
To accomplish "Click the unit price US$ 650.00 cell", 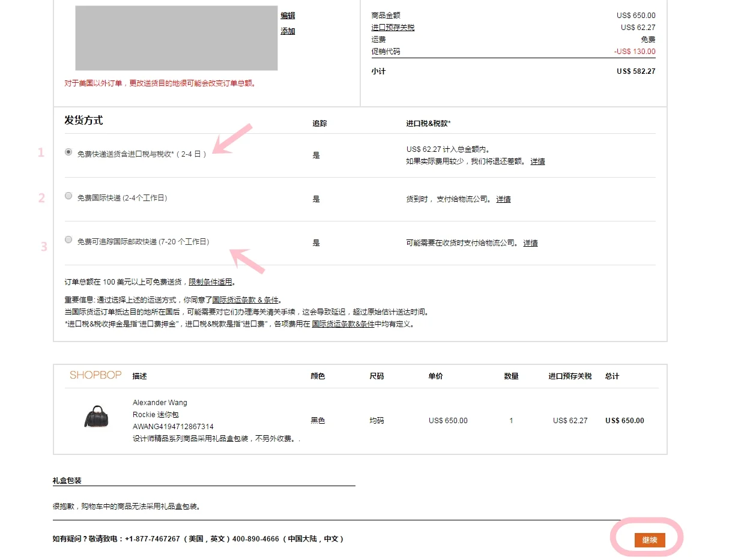I will click(x=448, y=421).
